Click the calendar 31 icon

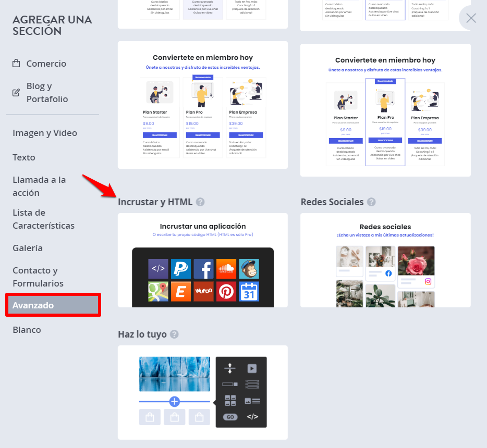pos(249,291)
